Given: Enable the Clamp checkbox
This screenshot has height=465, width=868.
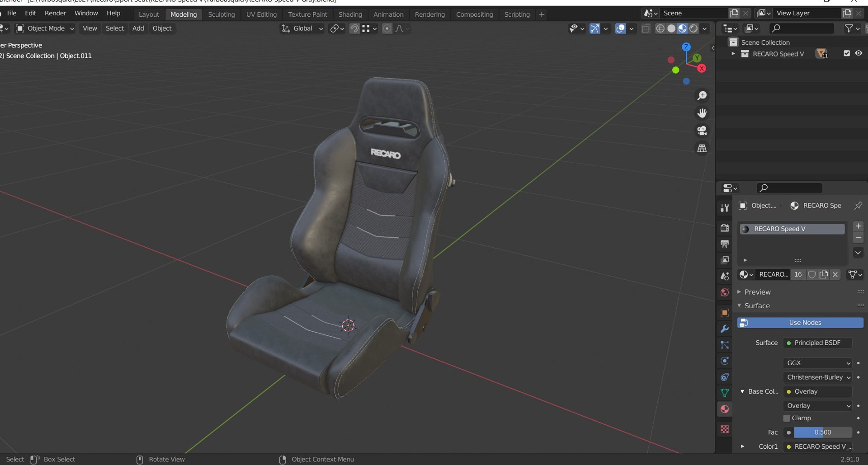Looking at the screenshot, I should pyautogui.click(x=787, y=418).
